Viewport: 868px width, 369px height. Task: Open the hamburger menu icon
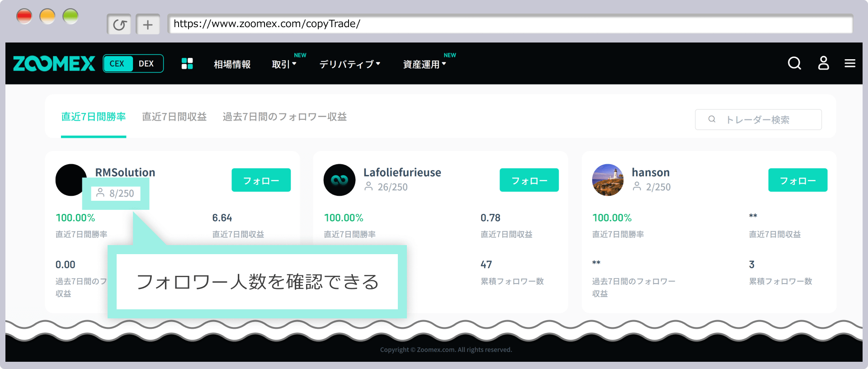(850, 63)
